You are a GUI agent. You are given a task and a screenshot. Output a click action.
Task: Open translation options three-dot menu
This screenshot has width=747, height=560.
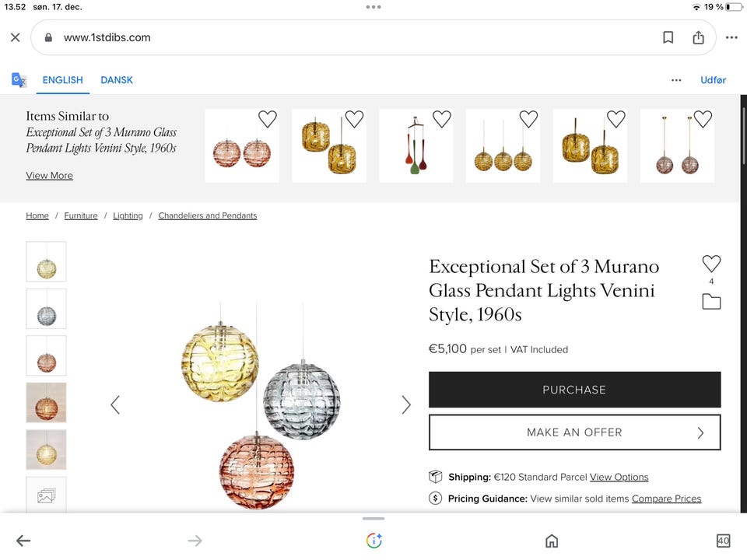point(676,80)
